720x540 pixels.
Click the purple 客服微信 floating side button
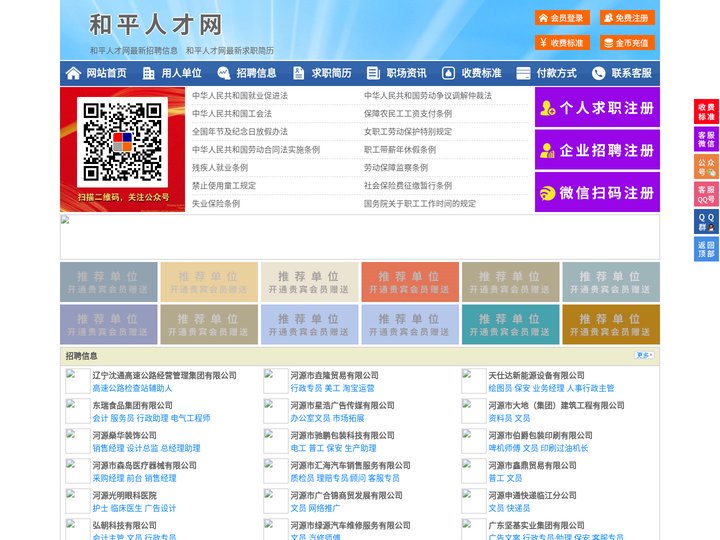[x=706, y=139]
